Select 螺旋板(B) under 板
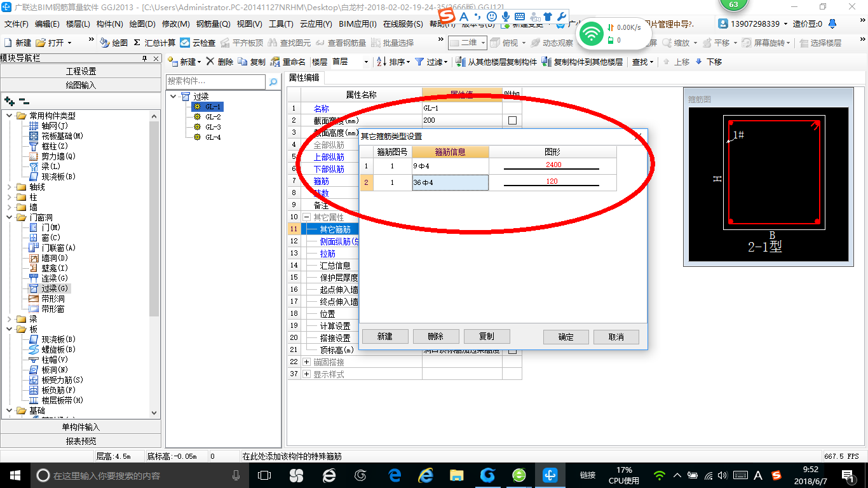 (53, 349)
